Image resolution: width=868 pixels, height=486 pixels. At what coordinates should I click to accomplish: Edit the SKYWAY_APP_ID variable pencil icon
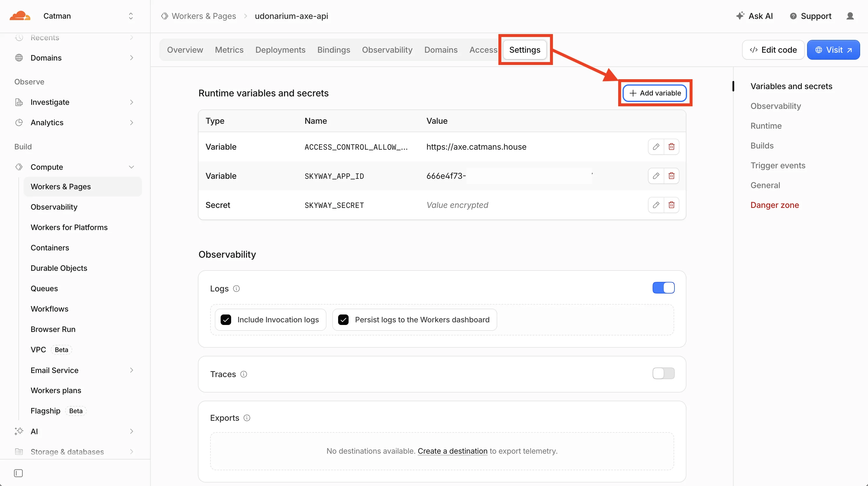pyautogui.click(x=656, y=176)
